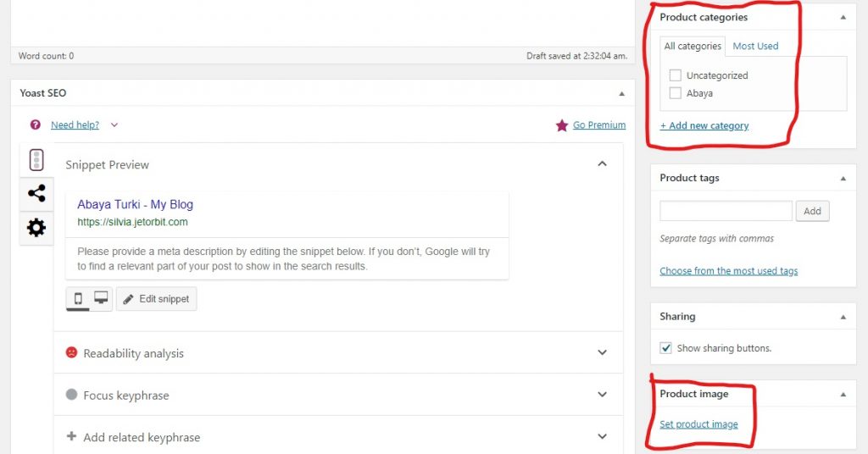868x454 pixels.
Task: Collapse the Product image panel
Action: point(843,395)
